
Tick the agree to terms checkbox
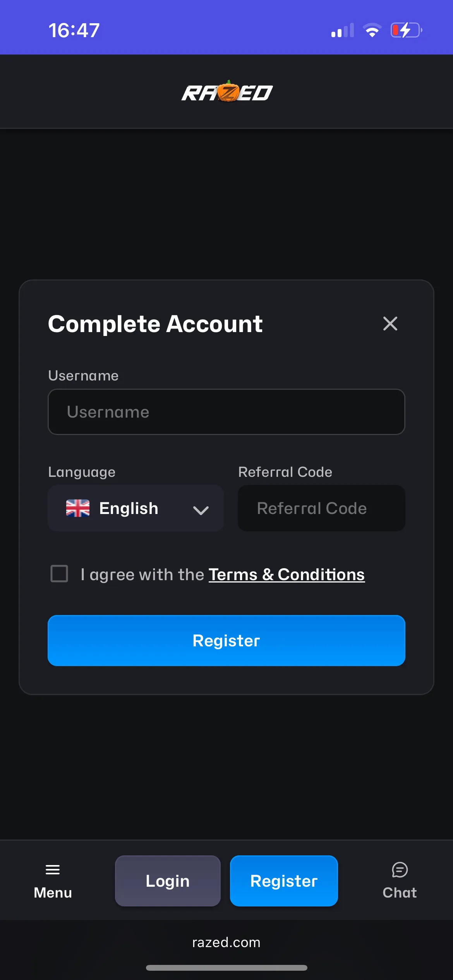coord(59,574)
